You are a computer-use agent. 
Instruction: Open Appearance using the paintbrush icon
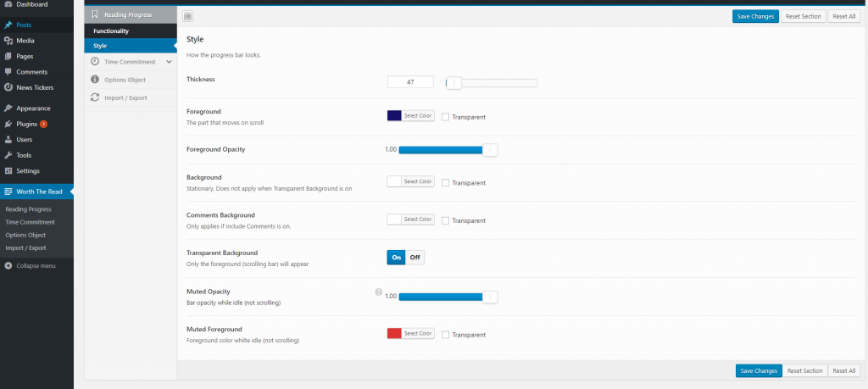click(8, 108)
